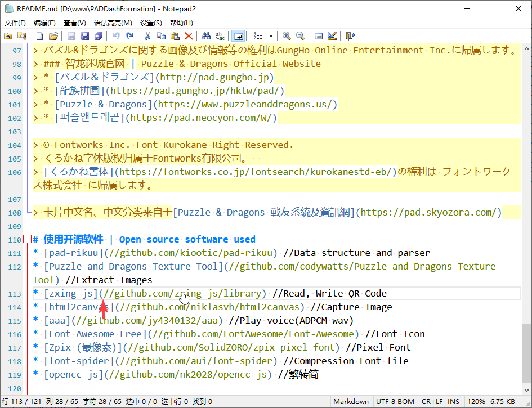Click the scrollbar down arrow
The height and width of the screenshot is (408, 532).
pos(526,391)
